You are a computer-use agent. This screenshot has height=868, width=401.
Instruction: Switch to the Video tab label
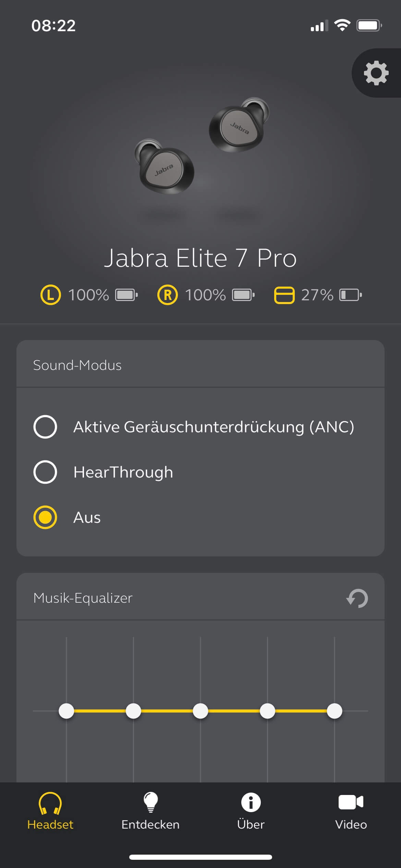point(351,824)
